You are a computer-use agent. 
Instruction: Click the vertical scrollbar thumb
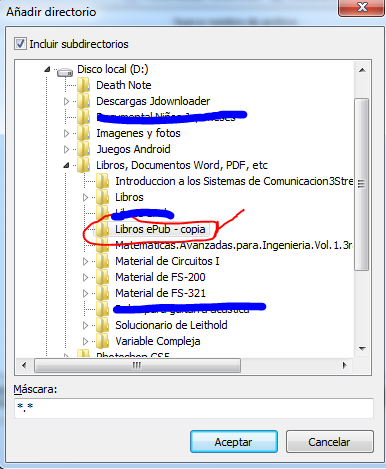pyautogui.click(x=362, y=184)
